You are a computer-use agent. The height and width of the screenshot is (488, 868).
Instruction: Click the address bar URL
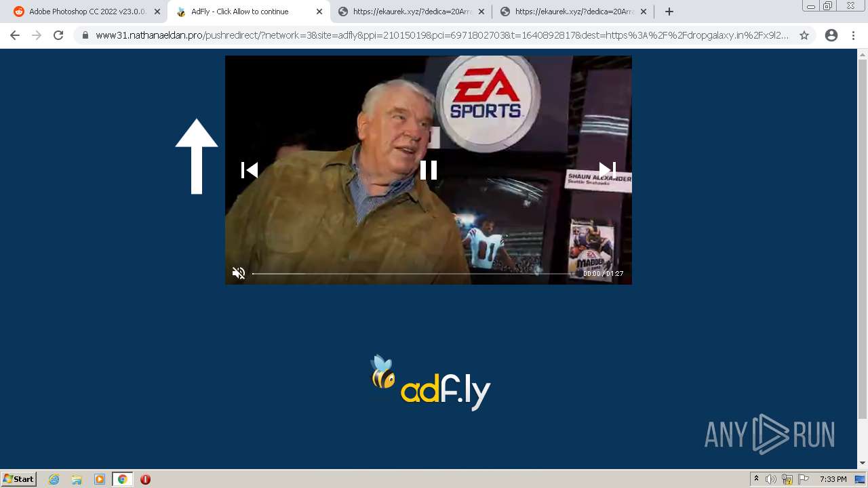(x=442, y=35)
